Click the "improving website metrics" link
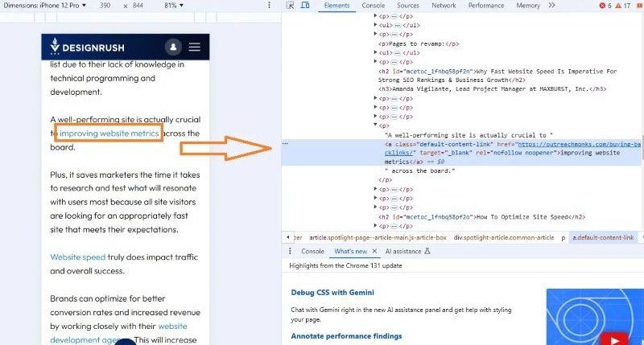The height and width of the screenshot is (345, 644). point(109,133)
